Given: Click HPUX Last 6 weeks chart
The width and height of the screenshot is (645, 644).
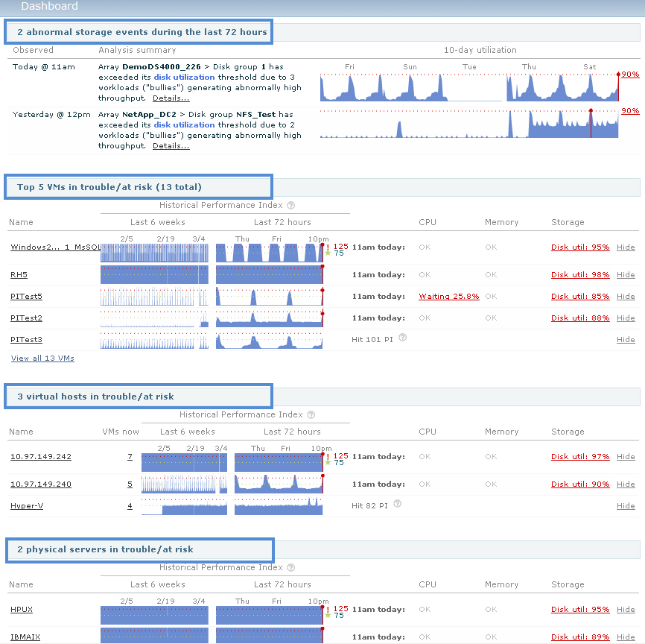Looking at the screenshot, I should 154,615.
